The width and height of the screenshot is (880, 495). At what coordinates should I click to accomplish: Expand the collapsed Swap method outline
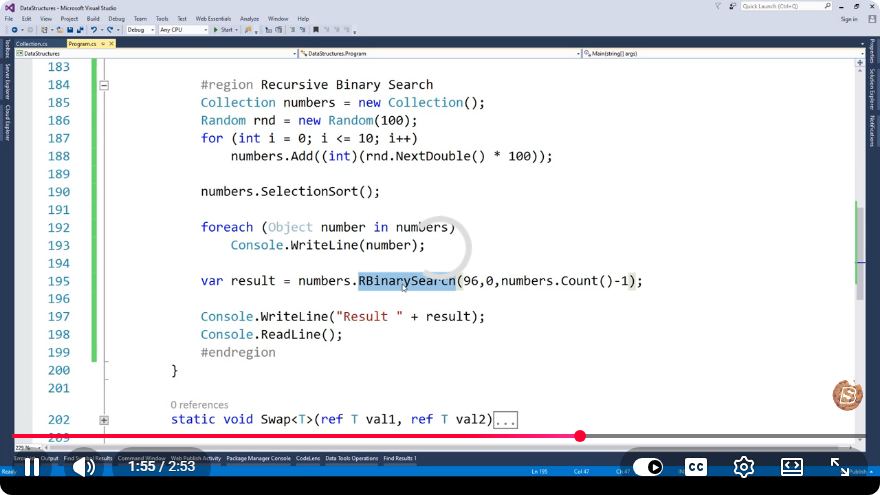tap(104, 420)
